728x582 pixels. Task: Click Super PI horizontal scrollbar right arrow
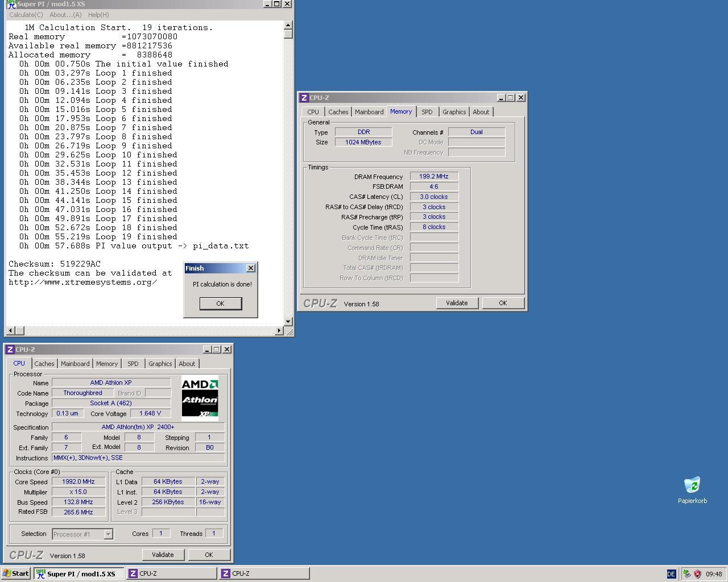pos(279,330)
